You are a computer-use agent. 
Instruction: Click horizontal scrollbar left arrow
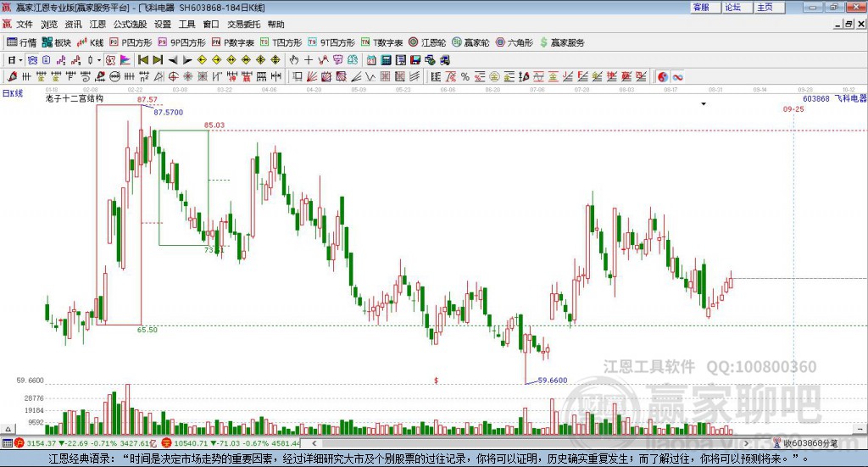tap(314, 443)
